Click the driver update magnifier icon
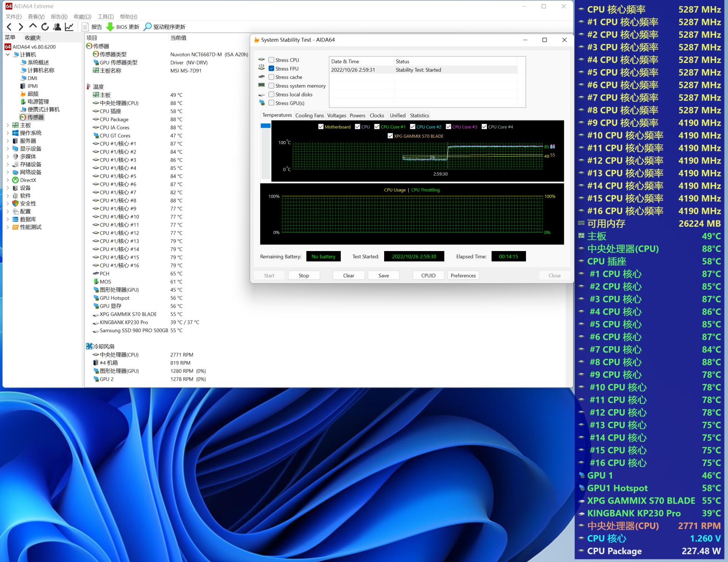This screenshot has height=562, width=728. click(148, 27)
